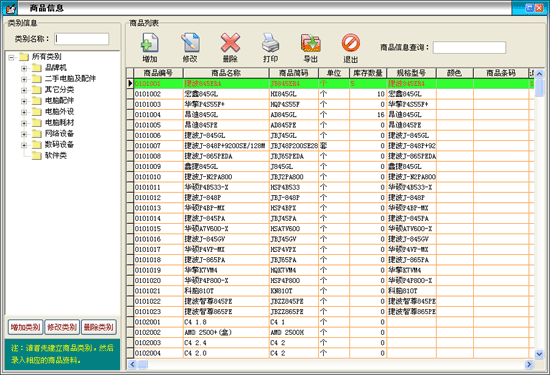The image size is (550, 375).
Task: Select product name AMD 2500+(盒)
Action: click(x=226, y=332)
